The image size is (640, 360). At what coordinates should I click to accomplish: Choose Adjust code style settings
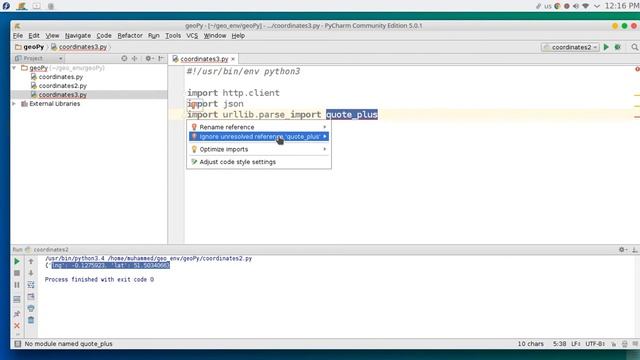259,162
